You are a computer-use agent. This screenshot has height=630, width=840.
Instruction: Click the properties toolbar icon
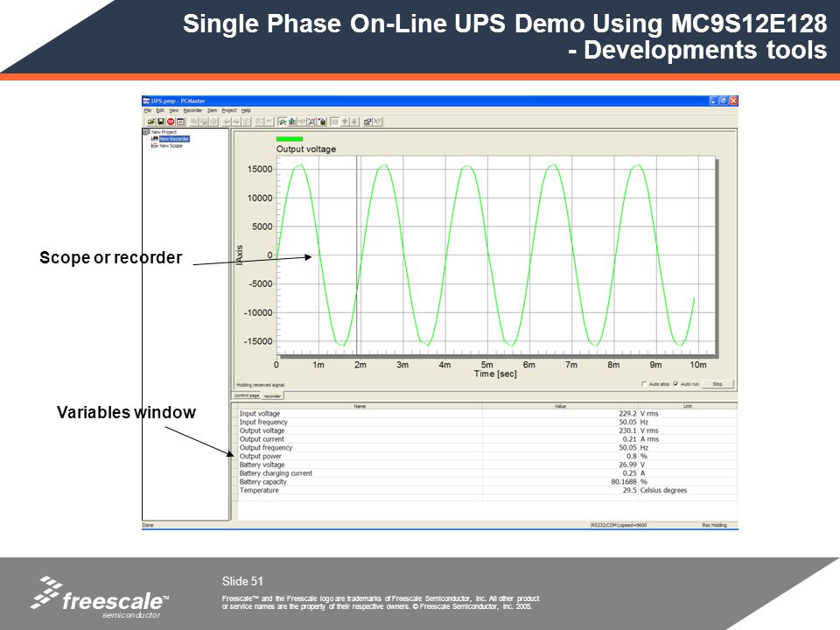(367, 122)
